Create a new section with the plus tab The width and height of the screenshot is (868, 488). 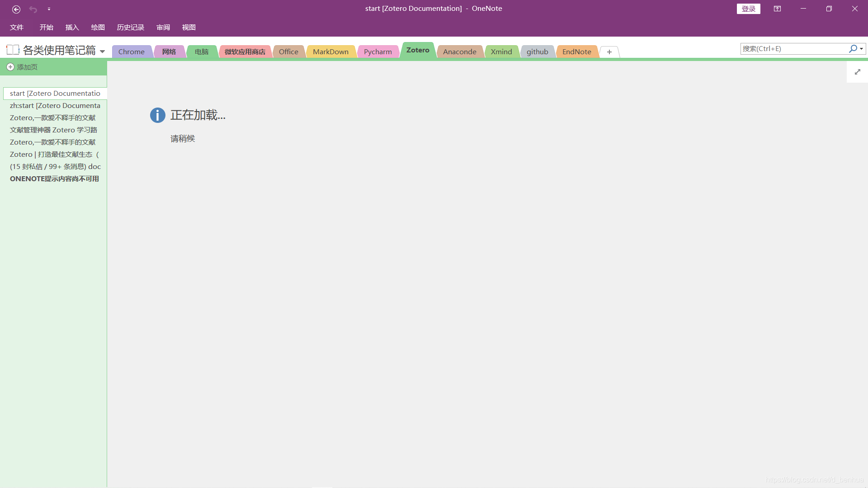tap(609, 52)
